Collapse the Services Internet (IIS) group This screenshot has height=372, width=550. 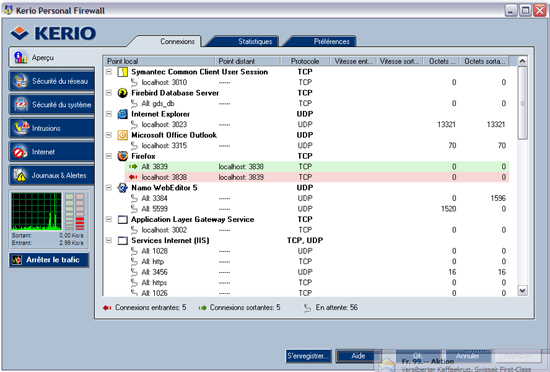point(109,240)
